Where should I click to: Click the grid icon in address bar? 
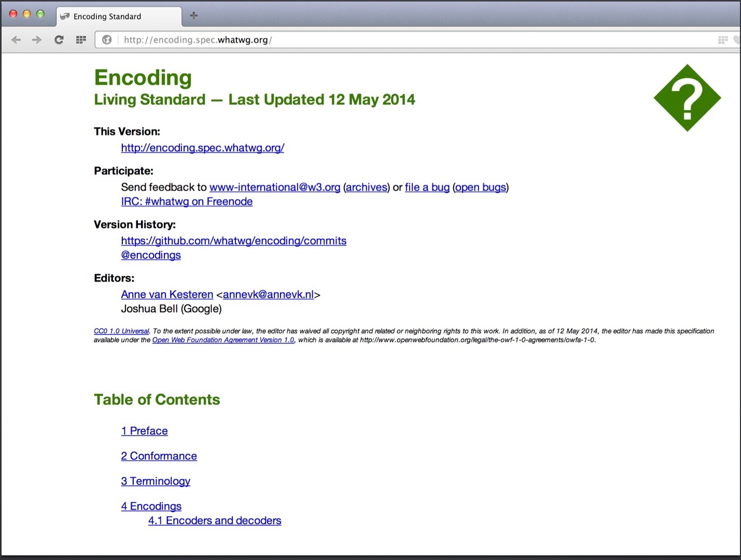coord(723,40)
